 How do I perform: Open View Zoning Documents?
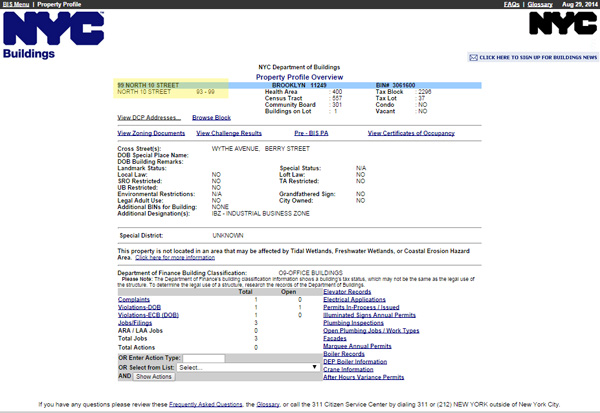[151, 133]
